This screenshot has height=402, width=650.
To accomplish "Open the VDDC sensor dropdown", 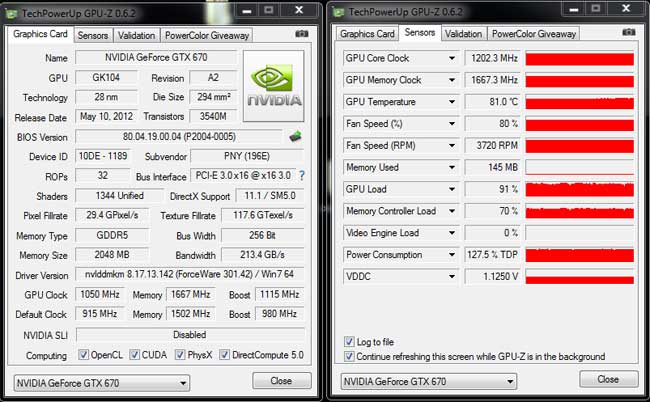I will point(452,276).
